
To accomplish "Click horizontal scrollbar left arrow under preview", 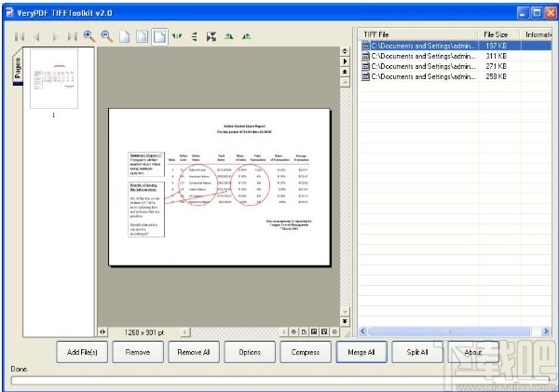I will 185,332.
